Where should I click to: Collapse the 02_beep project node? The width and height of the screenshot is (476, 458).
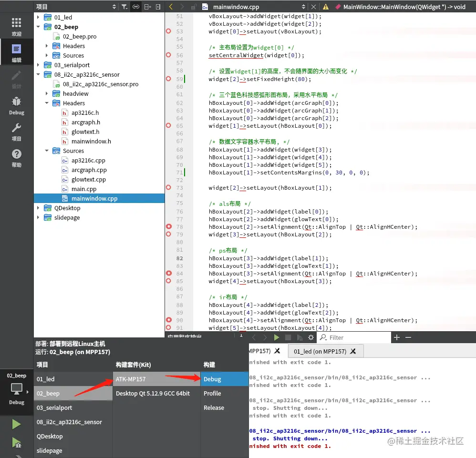pos(38,27)
